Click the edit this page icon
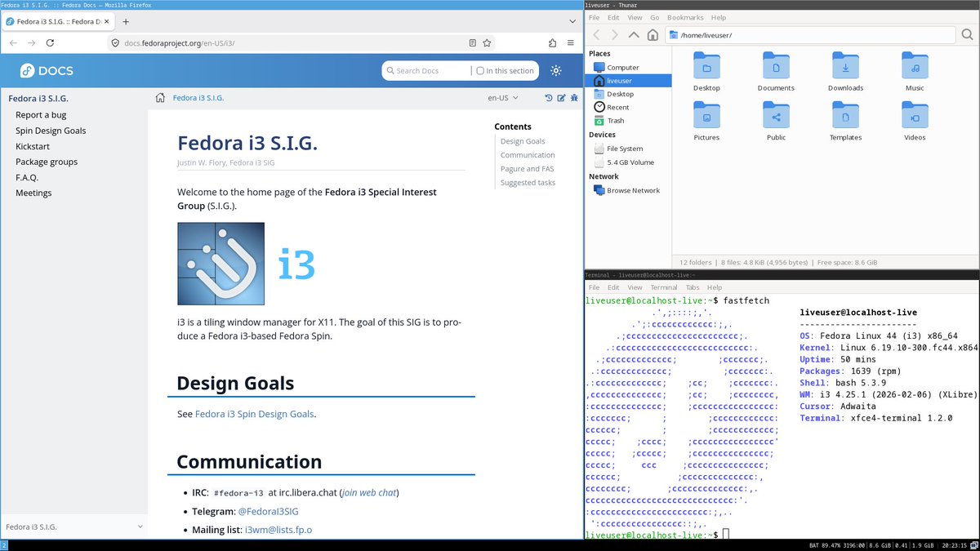The width and height of the screenshot is (980, 551). [x=561, y=98]
